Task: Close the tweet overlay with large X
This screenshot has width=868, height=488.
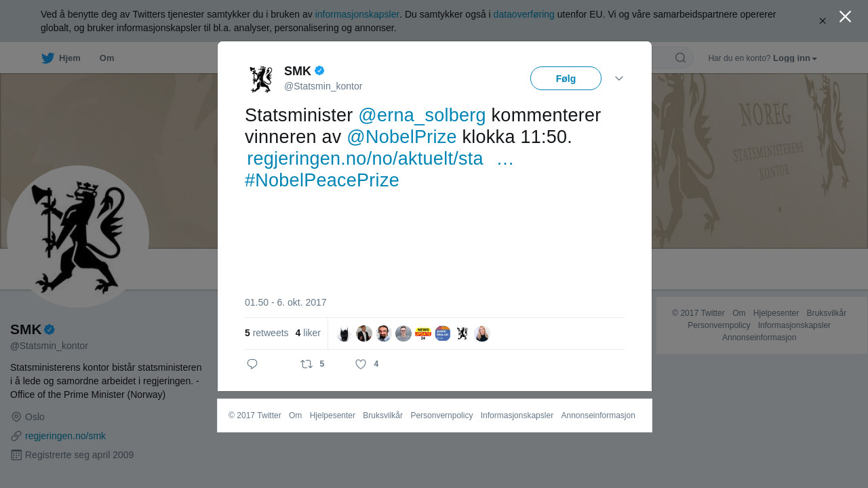Action: click(845, 16)
